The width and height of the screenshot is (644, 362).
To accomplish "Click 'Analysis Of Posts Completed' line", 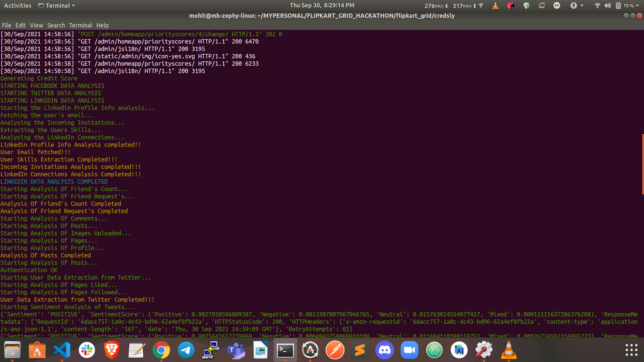I will [46, 255].
